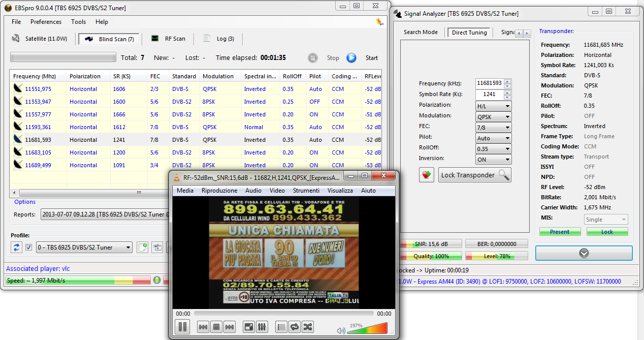The width and height of the screenshot is (644, 340).
Task: Toggle VLC fullscreen mode
Action: pos(249,327)
